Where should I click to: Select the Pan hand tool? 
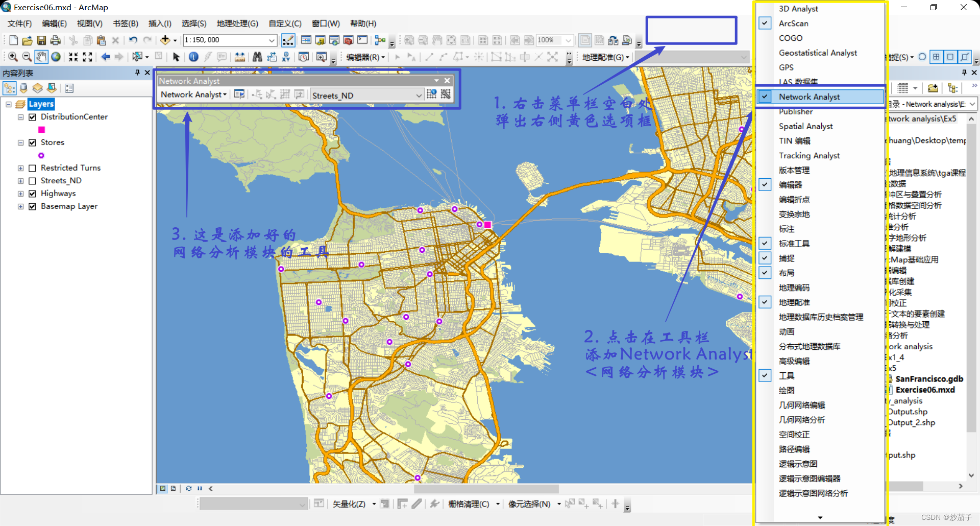(x=41, y=57)
